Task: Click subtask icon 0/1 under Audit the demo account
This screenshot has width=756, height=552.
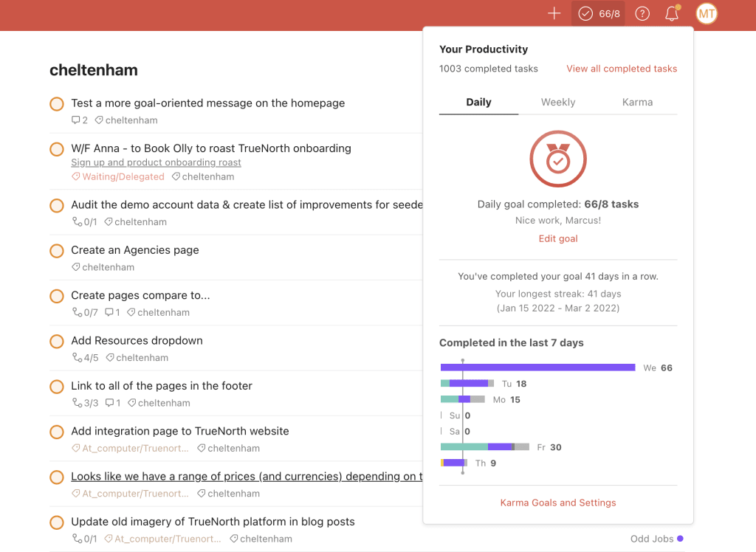Action: 77,222
